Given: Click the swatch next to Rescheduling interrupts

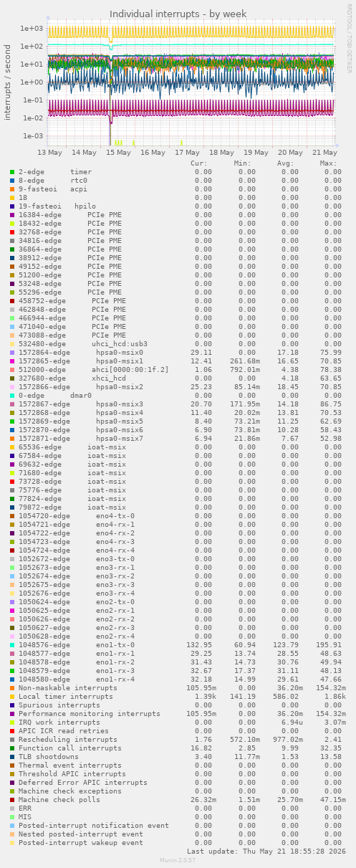Looking at the screenshot, I should tap(12, 740).
